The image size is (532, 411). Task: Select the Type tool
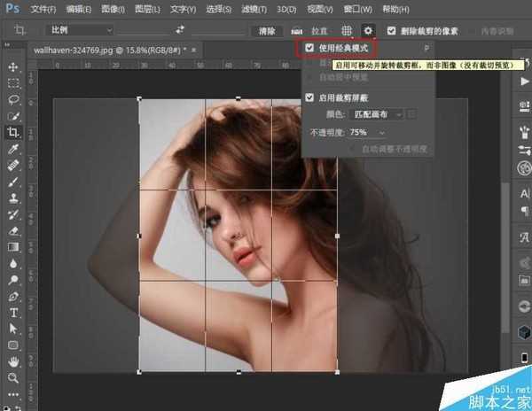click(x=13, y=314)
